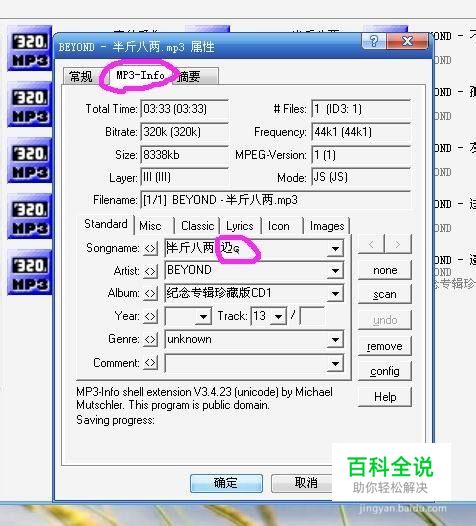Click the Bitrate value 320k
Viewport: 476px width, 526px height.
coord(184,132)
